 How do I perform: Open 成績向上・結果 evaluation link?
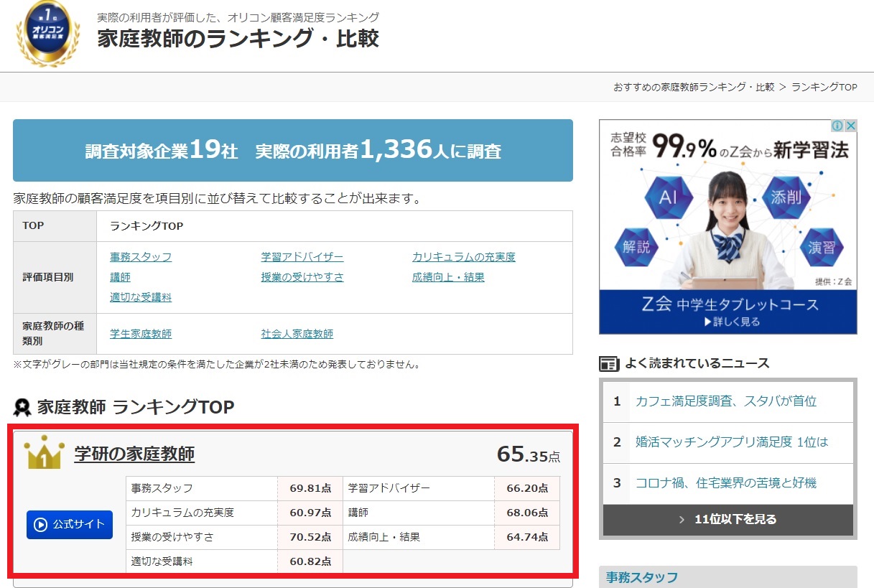448,277
